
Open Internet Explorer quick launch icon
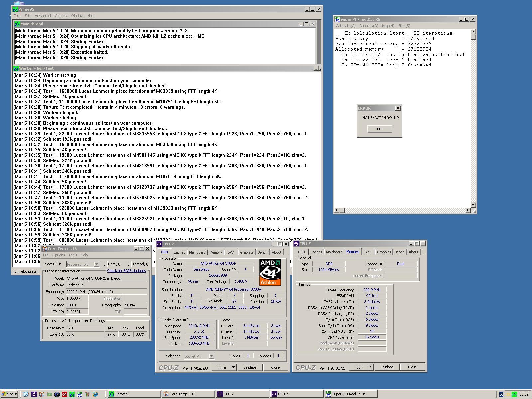click(x=95, y=394)
